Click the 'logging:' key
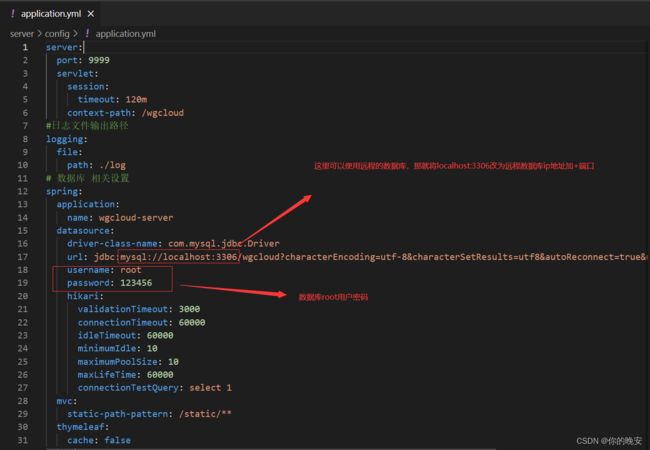Viewport: 650px width, 450px height. pos(67,139)
